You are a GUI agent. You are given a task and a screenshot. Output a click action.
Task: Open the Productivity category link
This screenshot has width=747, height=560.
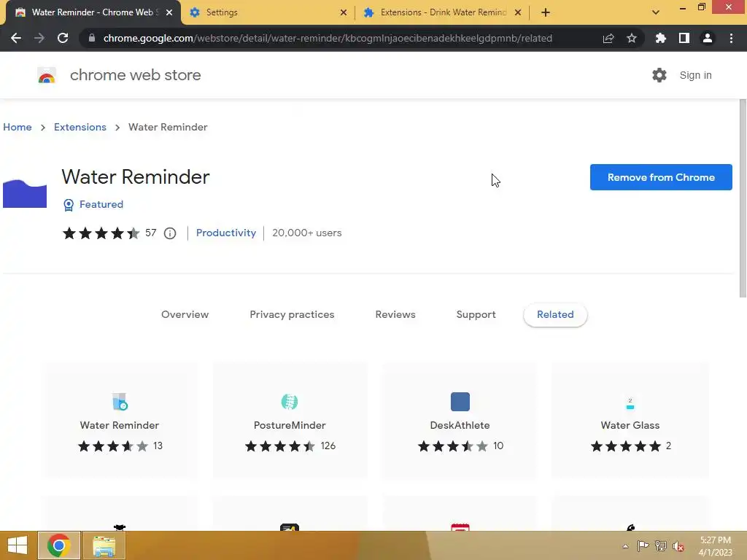click(x=226, y=233)
